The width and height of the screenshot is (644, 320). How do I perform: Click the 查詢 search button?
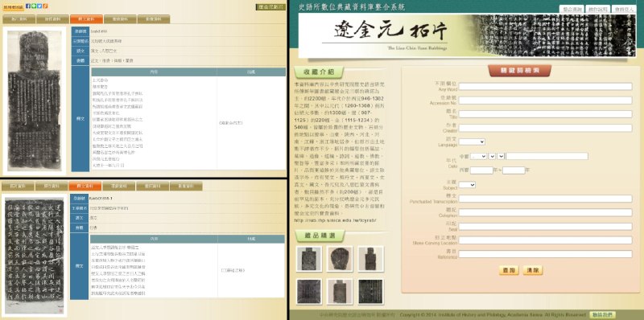[x=509, y=270]
